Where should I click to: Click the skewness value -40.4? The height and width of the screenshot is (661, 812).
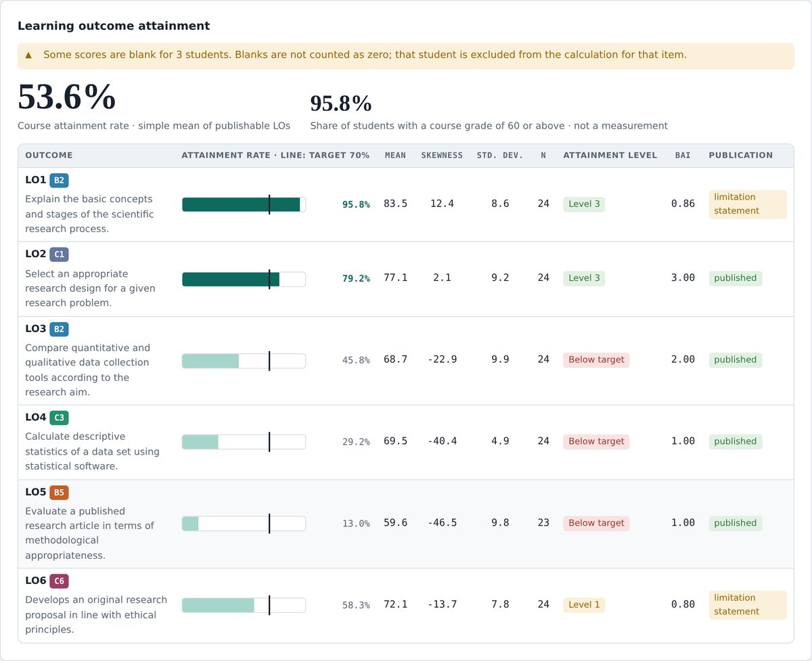[442, 441]
